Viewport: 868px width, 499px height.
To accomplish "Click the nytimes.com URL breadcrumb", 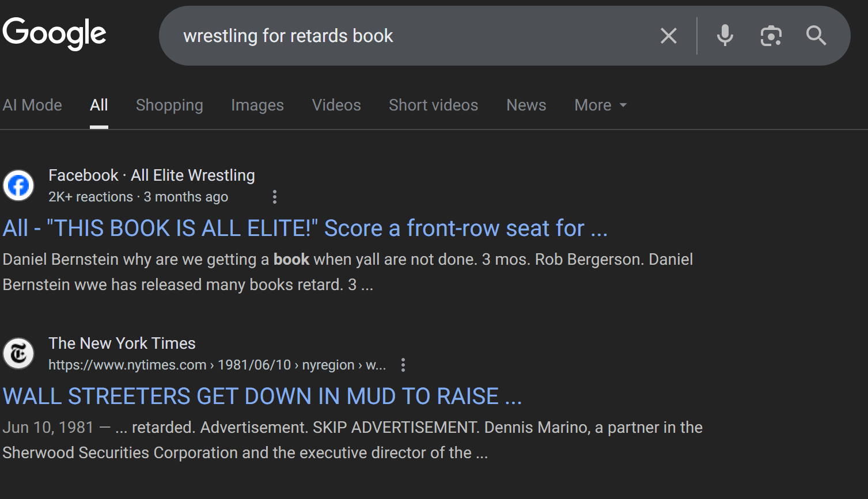I will point(217,365).
